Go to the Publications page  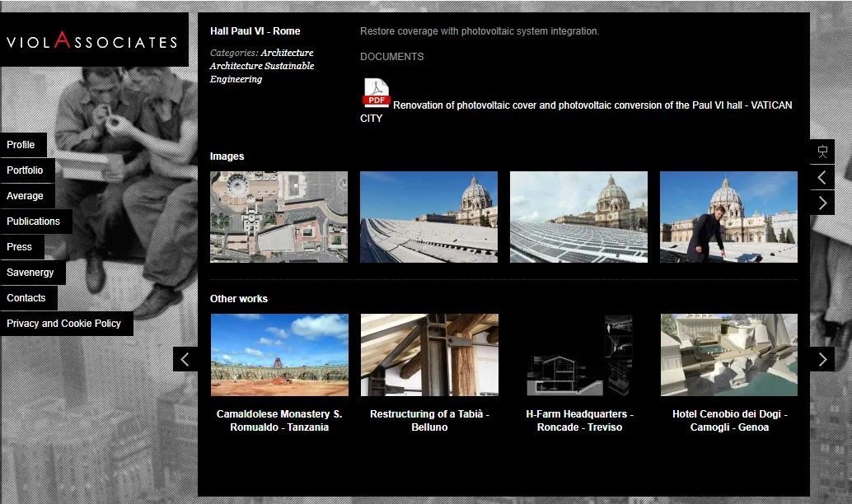click(x=34, y=222)
